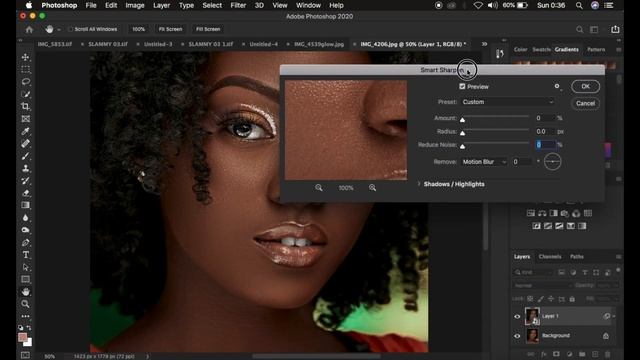This screenshot has width=640, height=360.
Task: Select the Frame tool
Action: [x=25, y=119]
